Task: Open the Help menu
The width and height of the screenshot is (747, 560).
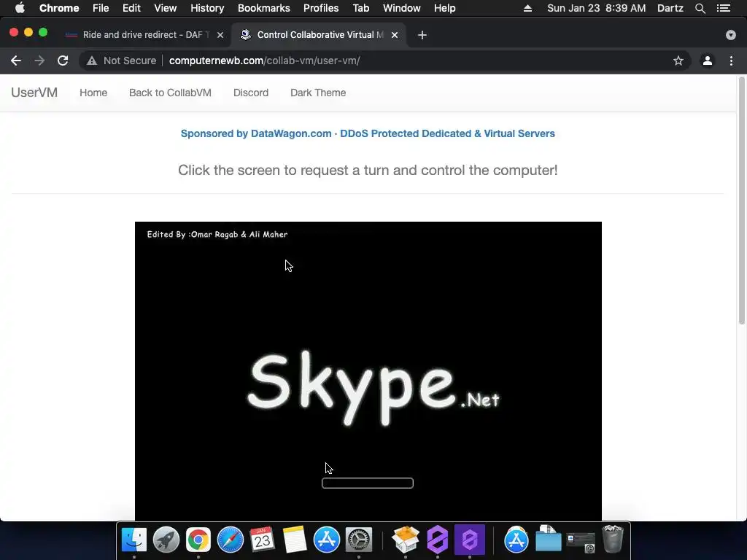Action: tap(444, 8)
